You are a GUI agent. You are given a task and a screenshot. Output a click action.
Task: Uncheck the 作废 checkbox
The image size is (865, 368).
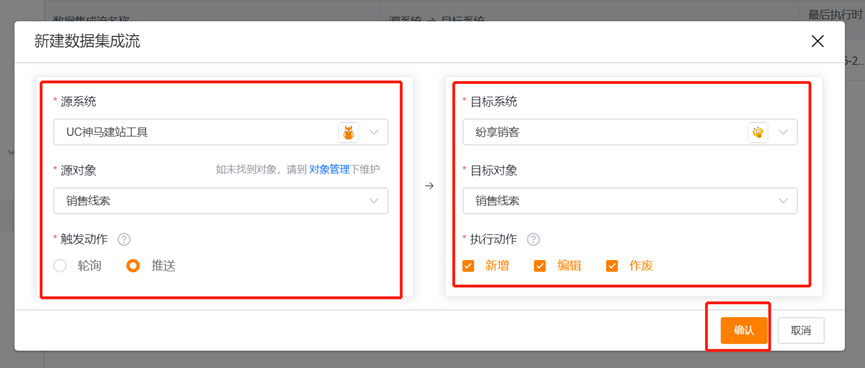click(x=612, y=266)
